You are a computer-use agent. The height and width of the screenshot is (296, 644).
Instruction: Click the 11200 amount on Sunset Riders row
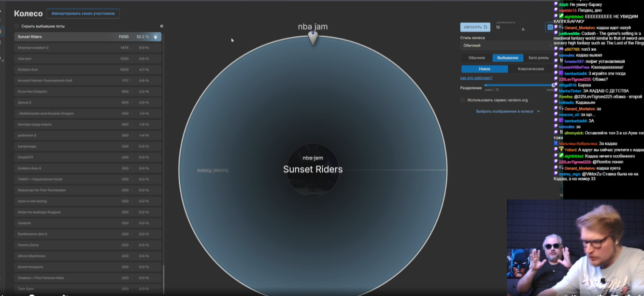click(124, 37)
